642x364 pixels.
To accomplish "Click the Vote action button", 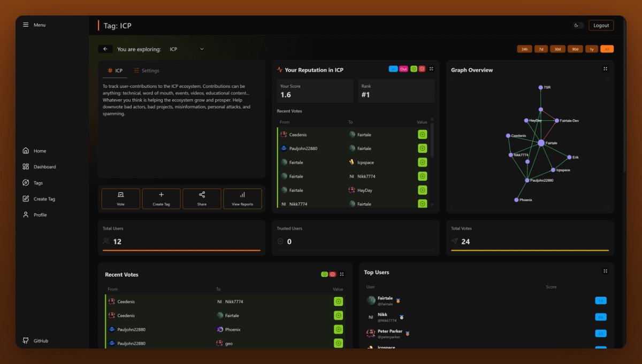I will (120, 198).
